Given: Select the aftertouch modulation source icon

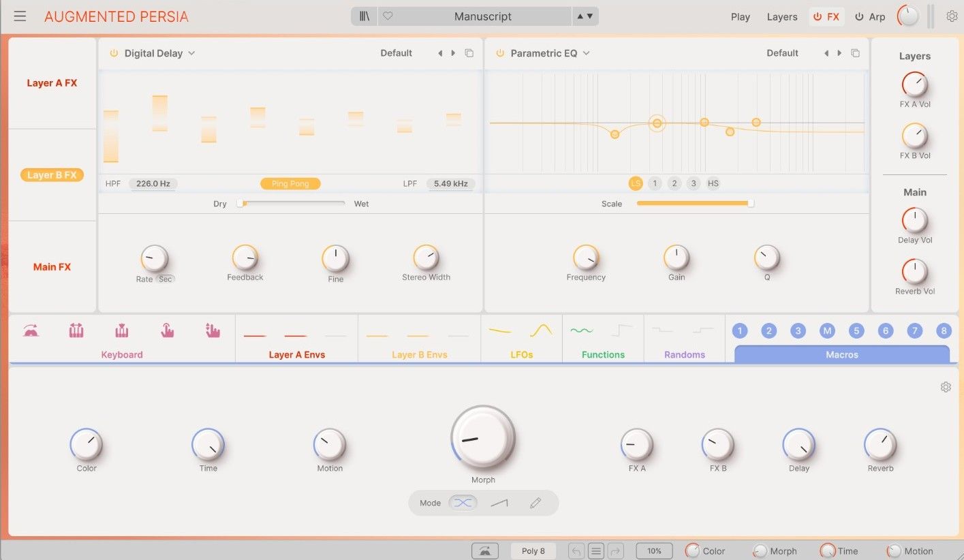Looking at the screenshot, I should pyautogui.click(x=167, y=330).
